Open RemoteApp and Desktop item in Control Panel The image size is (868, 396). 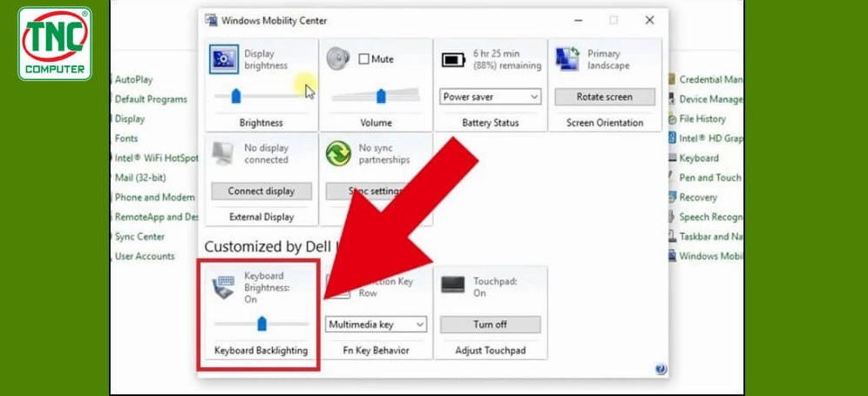pyautogui.click(x=156, y=217)
